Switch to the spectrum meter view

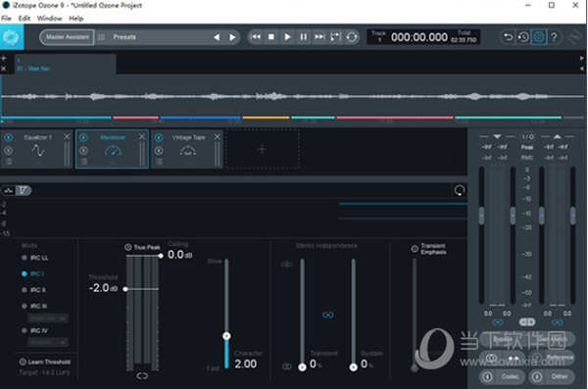(x=9, y=190)
